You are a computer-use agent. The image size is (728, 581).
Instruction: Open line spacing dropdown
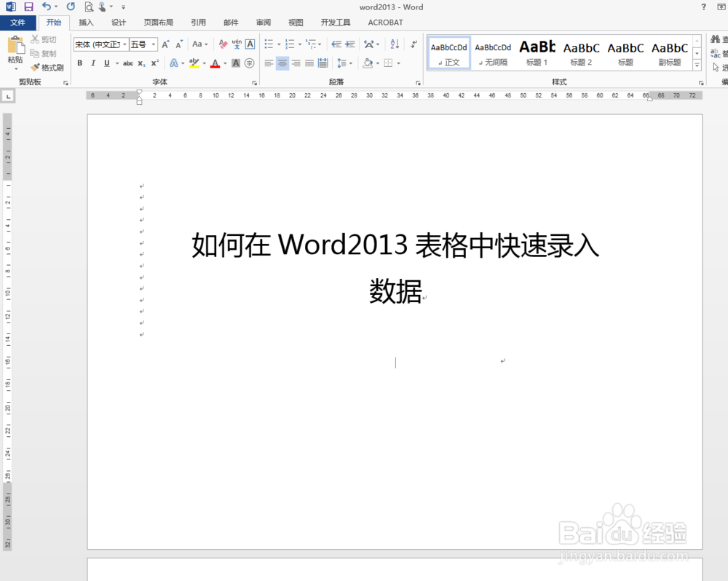(344, 63)
